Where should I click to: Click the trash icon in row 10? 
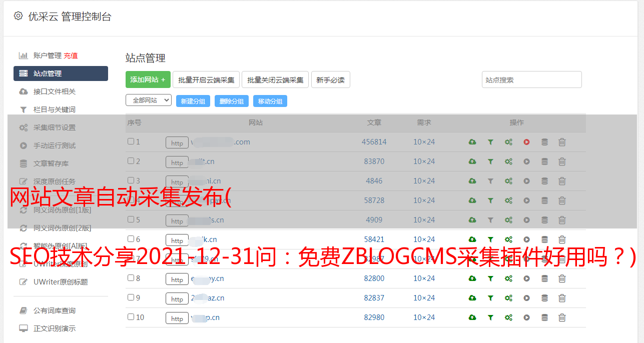pyautogui.click(x=562, y=317)
